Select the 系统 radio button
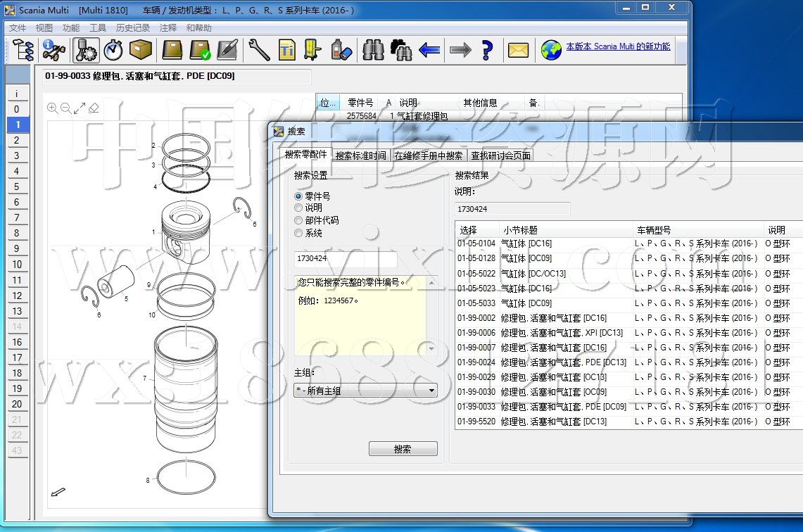Viewport: 803px width, 532px height. [298, 233]
